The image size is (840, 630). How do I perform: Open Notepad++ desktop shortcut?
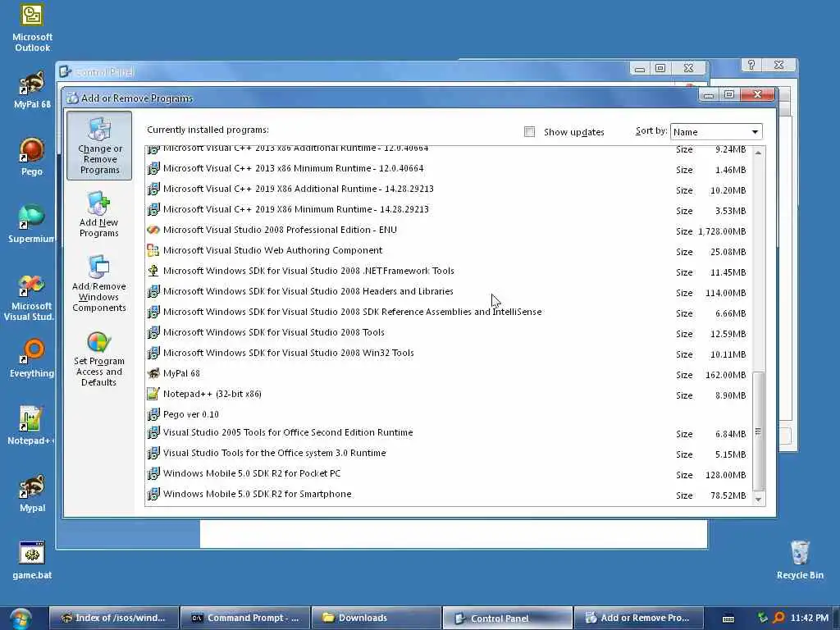[30, 426]
